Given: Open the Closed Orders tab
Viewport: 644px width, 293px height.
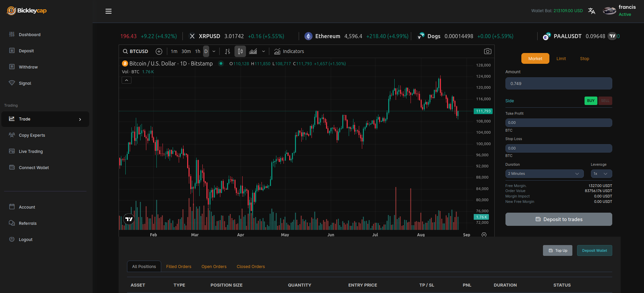Looking at the screenshot, I should click(x=251, y=266).
